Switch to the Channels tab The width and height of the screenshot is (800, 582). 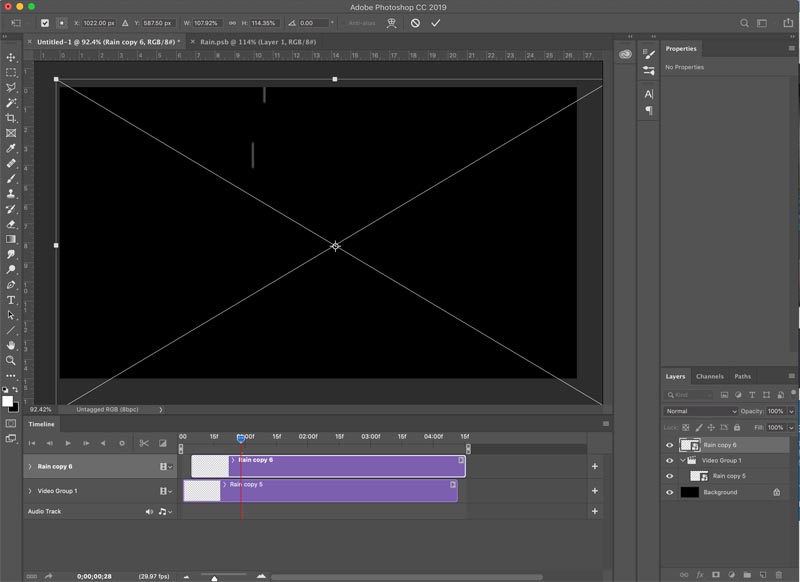[709, 376]
